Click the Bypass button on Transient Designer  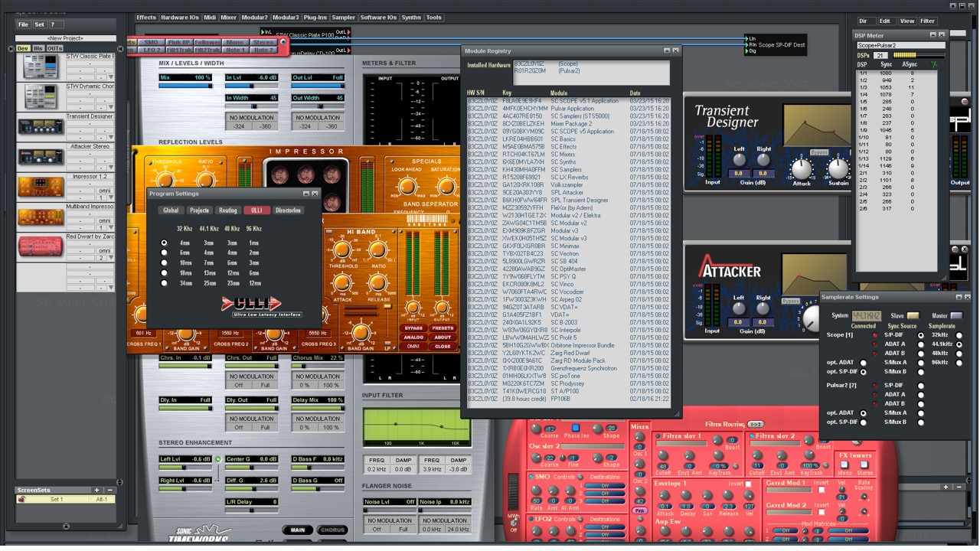819,152
